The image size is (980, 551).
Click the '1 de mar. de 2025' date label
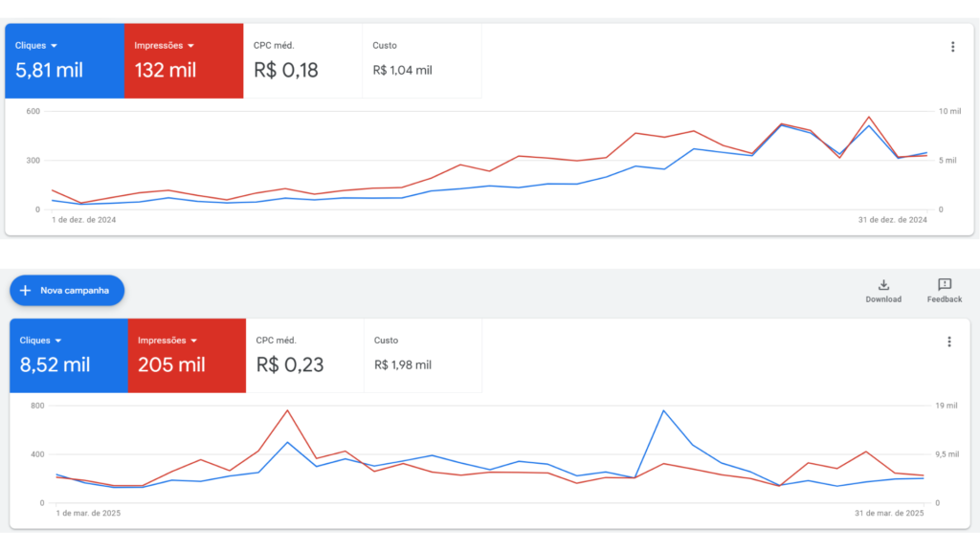click(x=88, y=513)
